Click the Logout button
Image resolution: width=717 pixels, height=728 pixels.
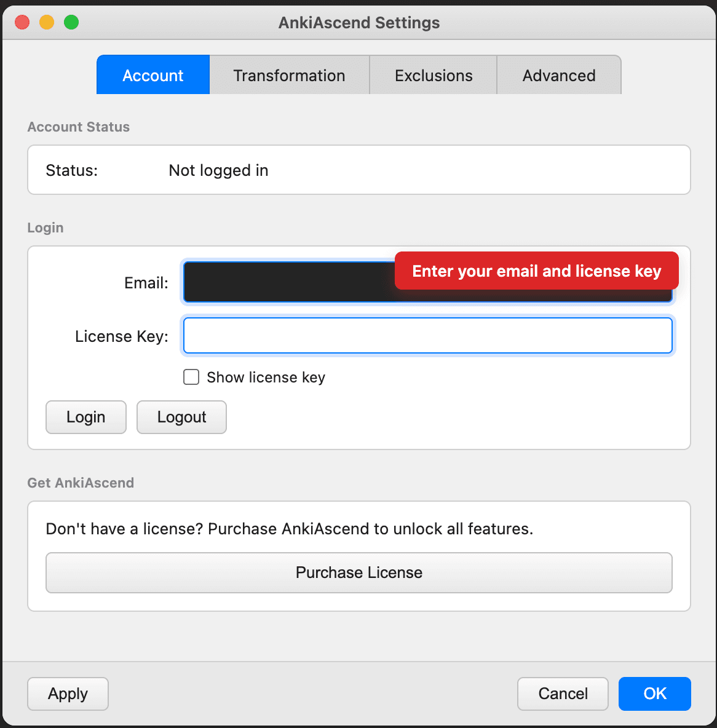(x=181, y=417)
